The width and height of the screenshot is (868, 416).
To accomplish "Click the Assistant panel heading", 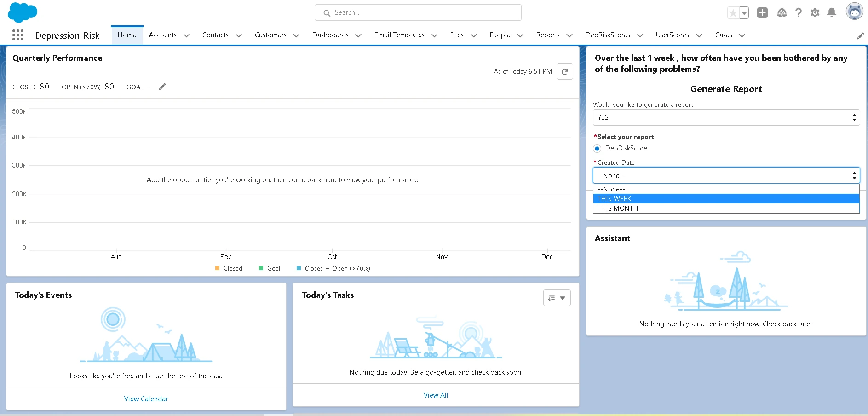I will click(x=612, y=238).
